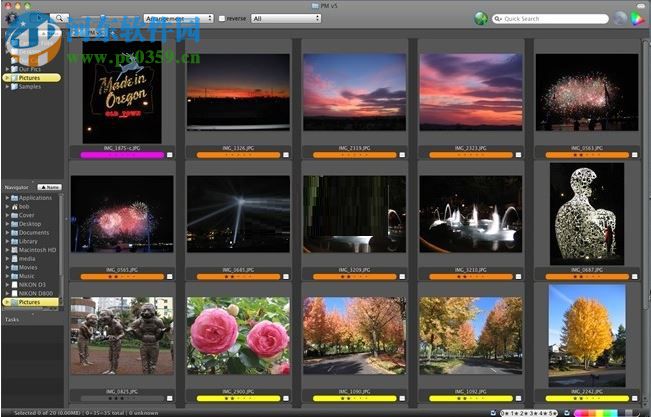Select the bob home folder
This screenshot has height=417, width=651.
24,206
